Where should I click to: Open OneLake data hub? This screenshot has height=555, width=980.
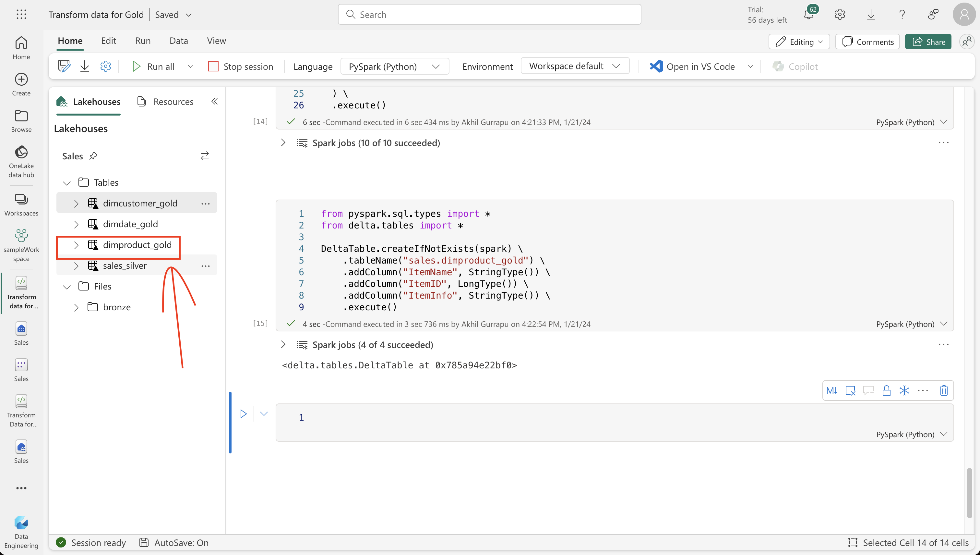pyautogui.click(x=21, y=161)
